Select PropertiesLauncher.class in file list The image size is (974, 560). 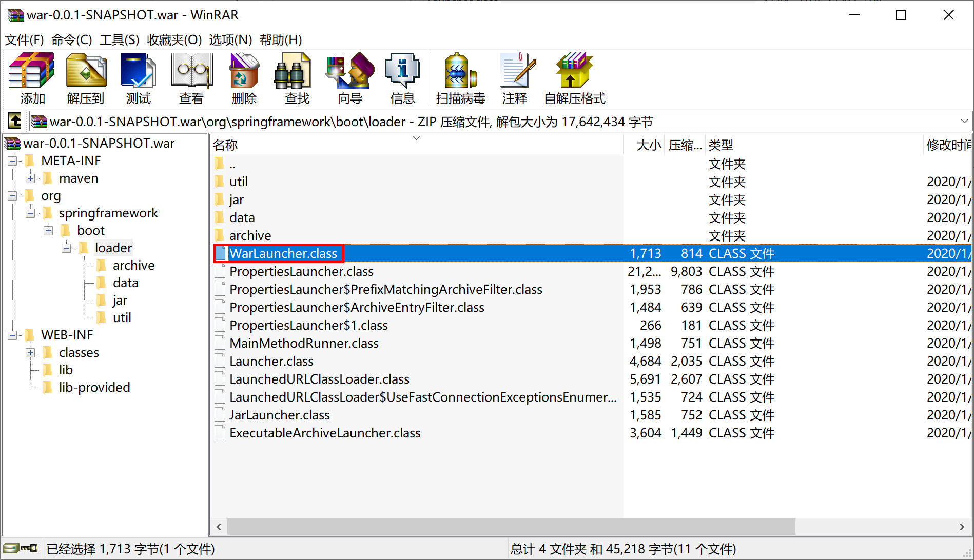(301, 271)
